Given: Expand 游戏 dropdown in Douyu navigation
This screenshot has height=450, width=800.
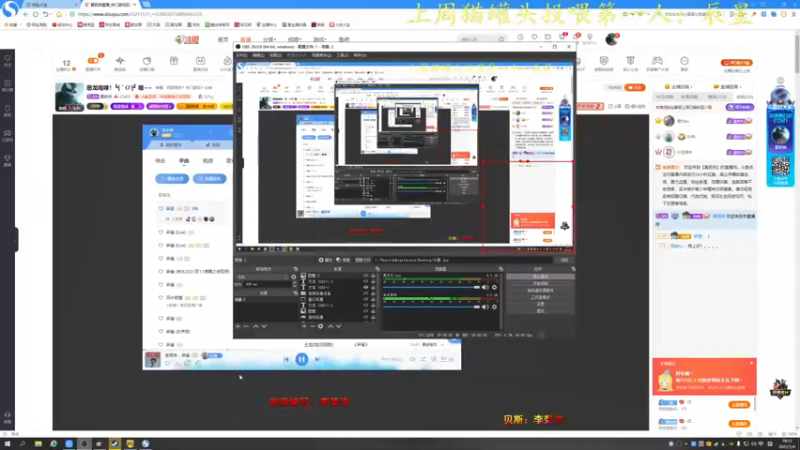Looking at the screenshot, I should pyautogui.click(x=319, y=39).
